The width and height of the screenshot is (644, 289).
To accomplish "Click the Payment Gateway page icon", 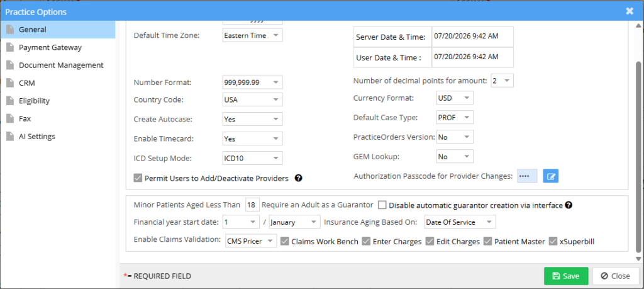I will click(x=10, y=47).
